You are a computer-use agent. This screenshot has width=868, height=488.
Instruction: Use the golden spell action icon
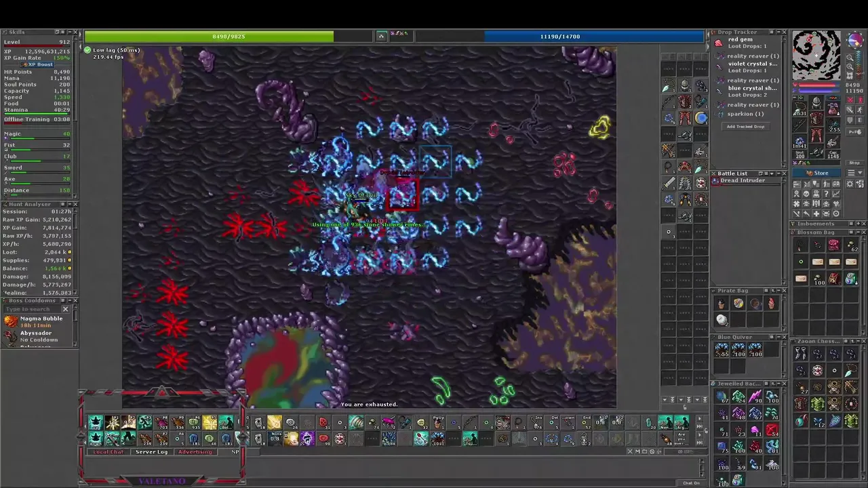point(275,422)
